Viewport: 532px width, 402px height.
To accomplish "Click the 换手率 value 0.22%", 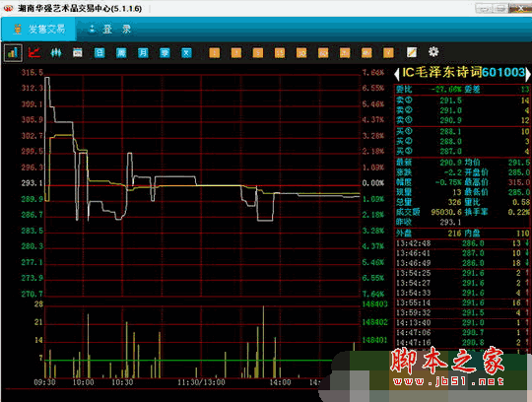I will pyautogui.click(x=519, y=212).
